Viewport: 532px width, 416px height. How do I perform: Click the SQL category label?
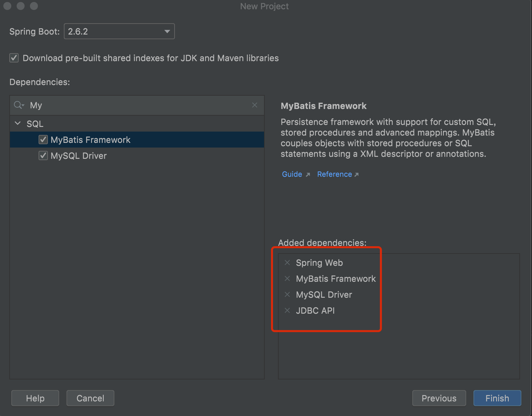click(x=35, y=124)
